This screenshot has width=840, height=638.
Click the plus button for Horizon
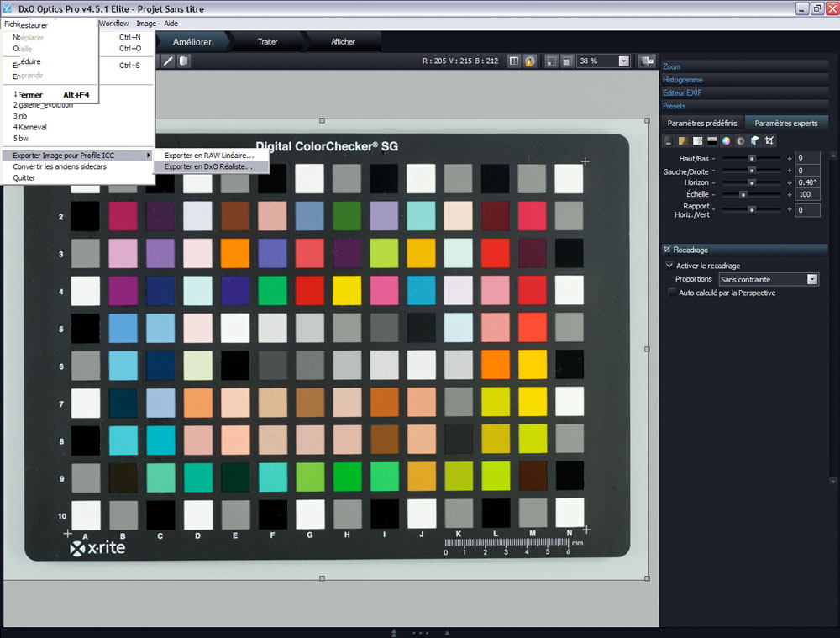pyautogui.click(x=789, y=182)
